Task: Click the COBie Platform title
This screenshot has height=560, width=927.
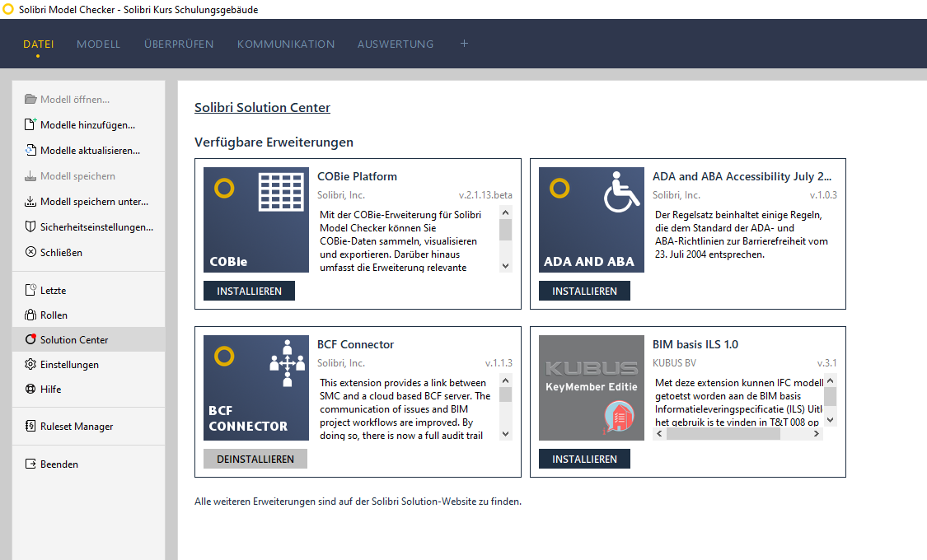Action: (357, 176)
